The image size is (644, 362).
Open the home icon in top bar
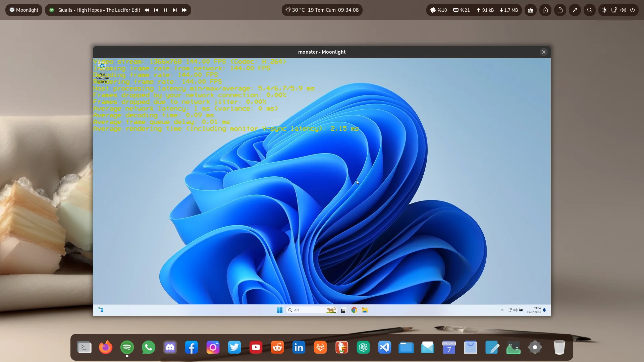pos(545,10)
